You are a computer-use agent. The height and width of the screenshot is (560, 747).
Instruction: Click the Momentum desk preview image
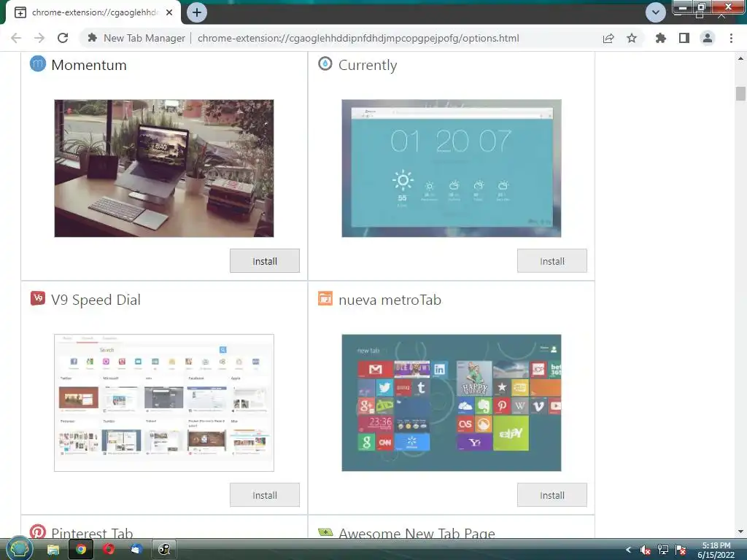[164, 168]
